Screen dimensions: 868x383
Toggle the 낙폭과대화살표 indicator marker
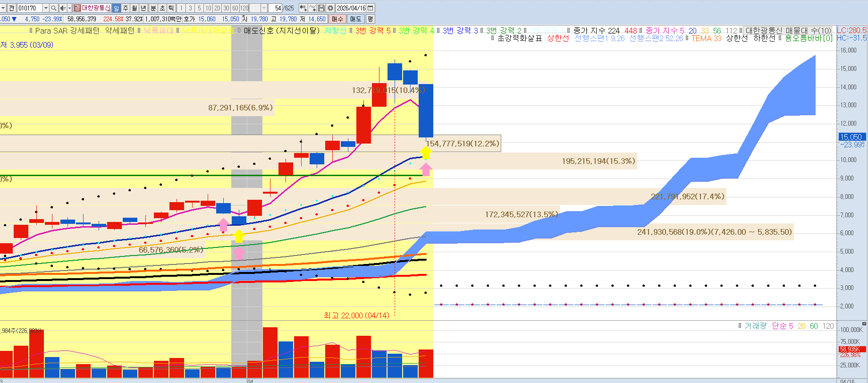coord(178,31)
